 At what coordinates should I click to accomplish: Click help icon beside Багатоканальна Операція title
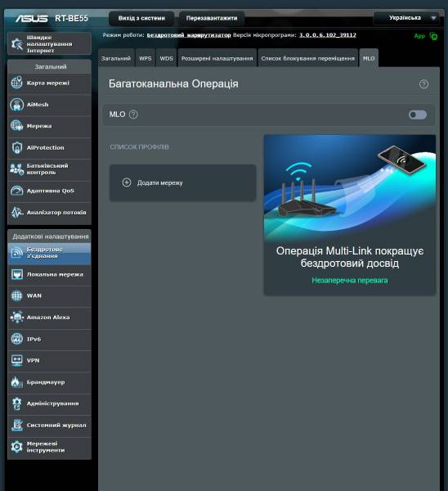pos(423,84)
